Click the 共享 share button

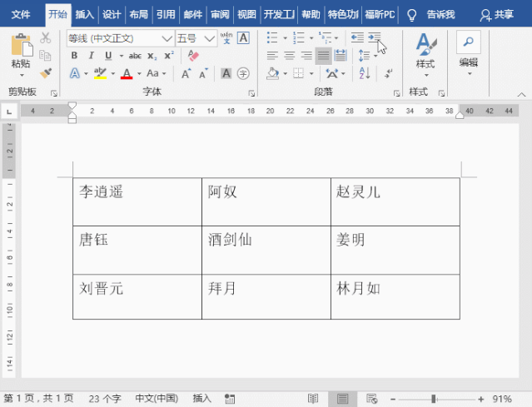point(498,14)
